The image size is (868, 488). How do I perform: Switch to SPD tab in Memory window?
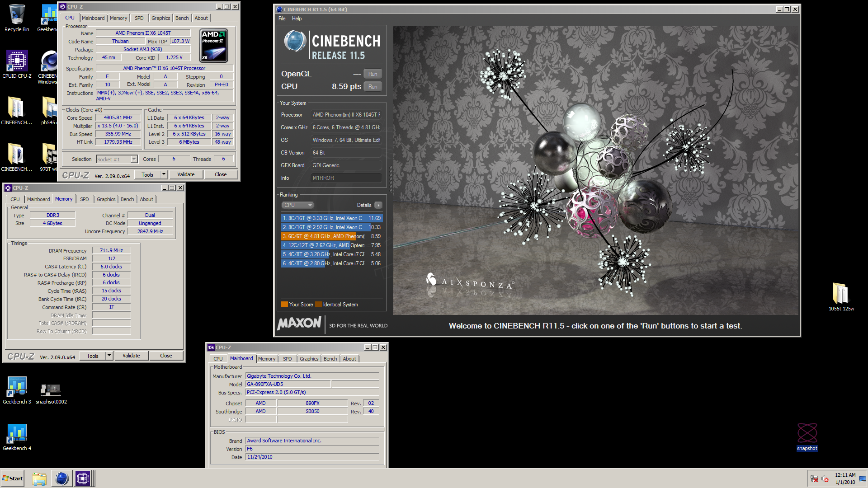point(85,199)
